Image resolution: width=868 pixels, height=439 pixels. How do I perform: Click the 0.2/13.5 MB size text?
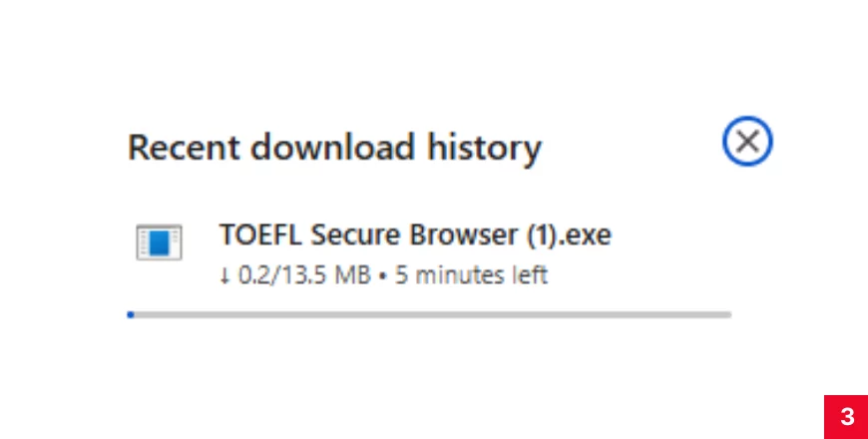click(303, 274)
